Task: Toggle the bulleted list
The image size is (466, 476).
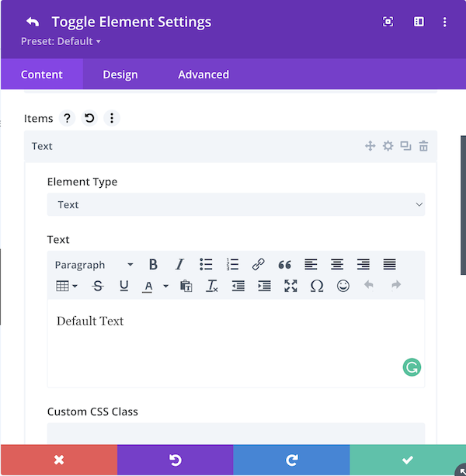Action: click(206, 265)
